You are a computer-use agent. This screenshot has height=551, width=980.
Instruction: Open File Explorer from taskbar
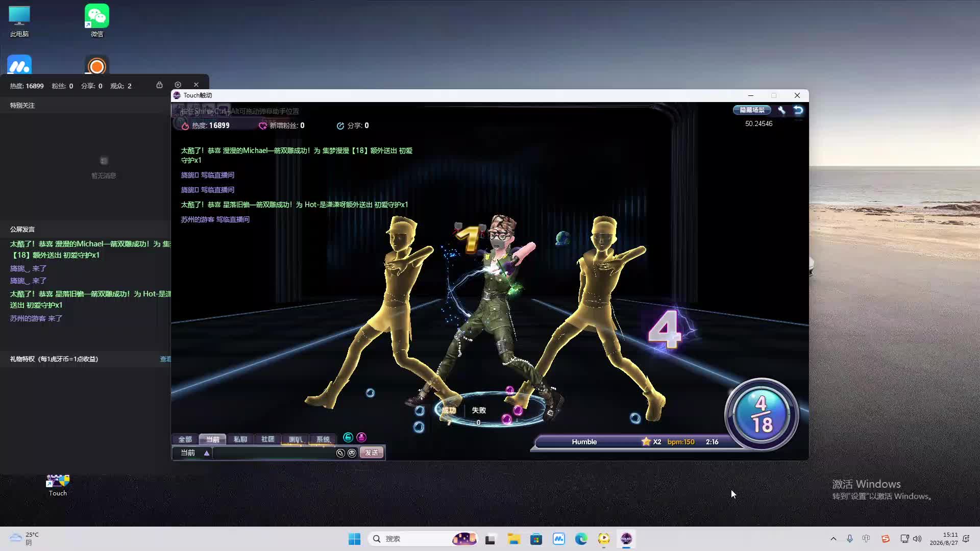click(x=513, y=539)
